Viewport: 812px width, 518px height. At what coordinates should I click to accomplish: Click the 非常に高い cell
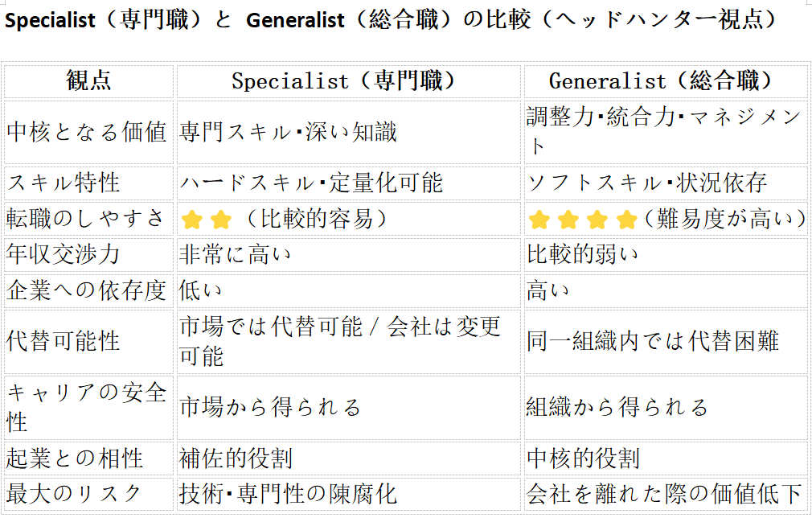(235, 255)
